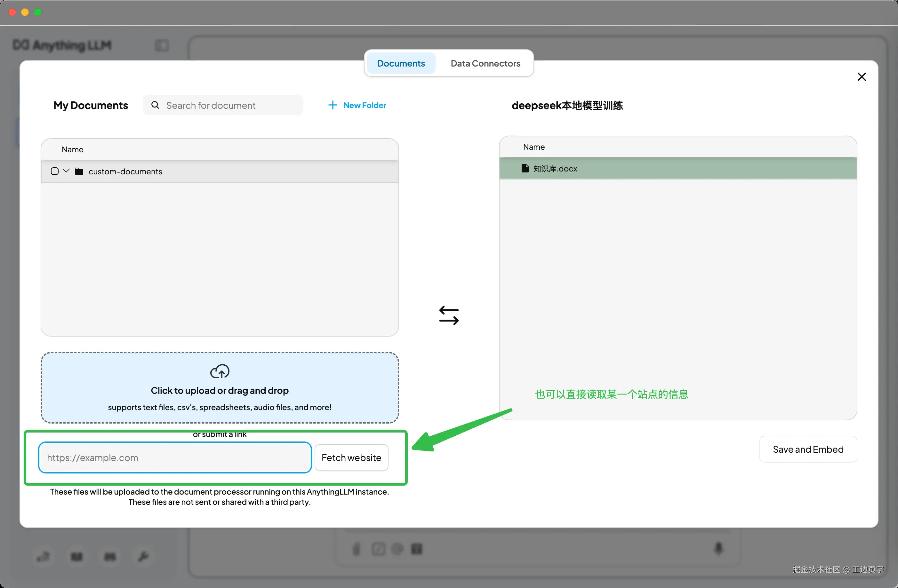The height and width of the screenshot is (588, 898).
Task: Expand the custom-documents folder chevron
Action: 67,171
